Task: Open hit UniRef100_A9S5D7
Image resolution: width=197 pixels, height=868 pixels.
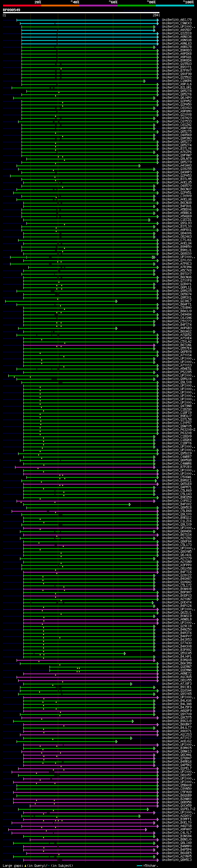Action: (177, 30)
